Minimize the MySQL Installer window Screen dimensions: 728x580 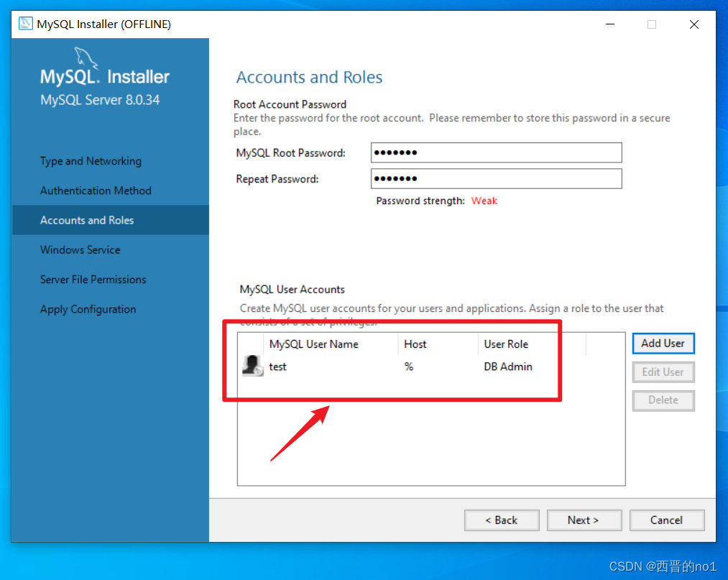pos(610,24)
